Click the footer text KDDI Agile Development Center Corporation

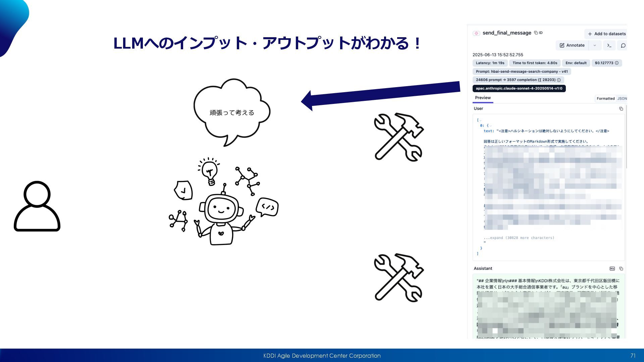click(322, 356)
